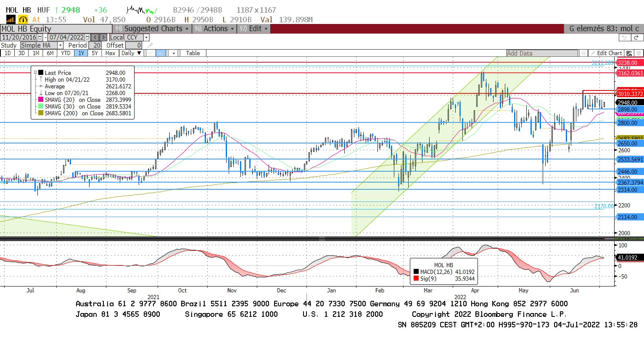Open start date calendar picker icon

(40, 37)
